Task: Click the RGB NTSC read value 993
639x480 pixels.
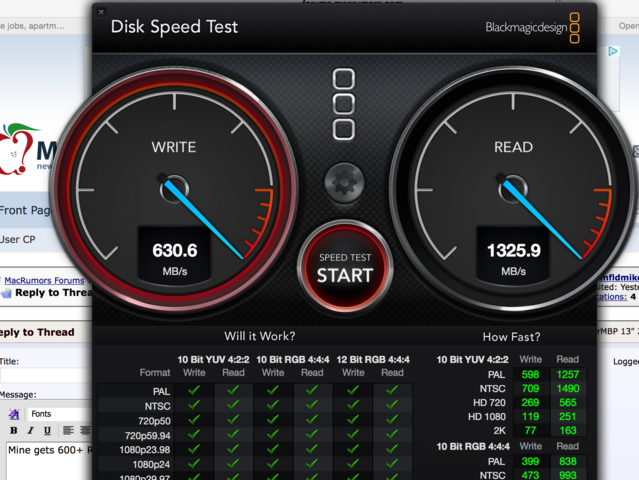Action: pos(568,475)
